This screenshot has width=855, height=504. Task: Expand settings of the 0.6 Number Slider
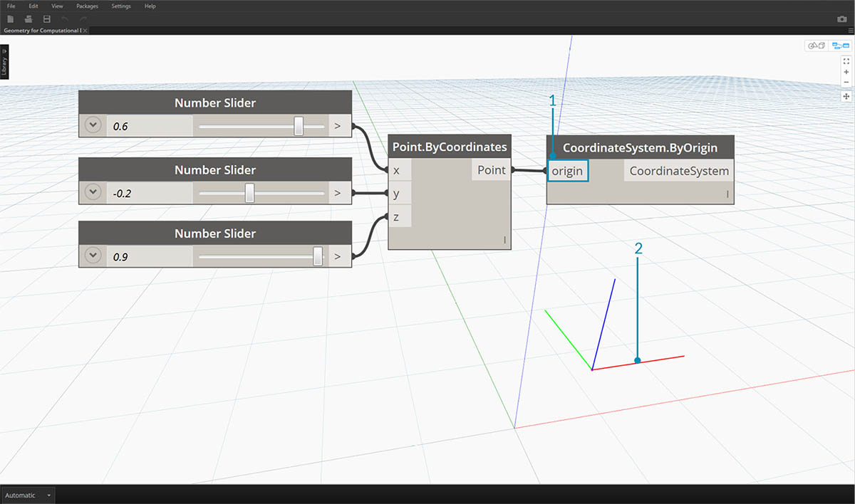click(93, 125)
